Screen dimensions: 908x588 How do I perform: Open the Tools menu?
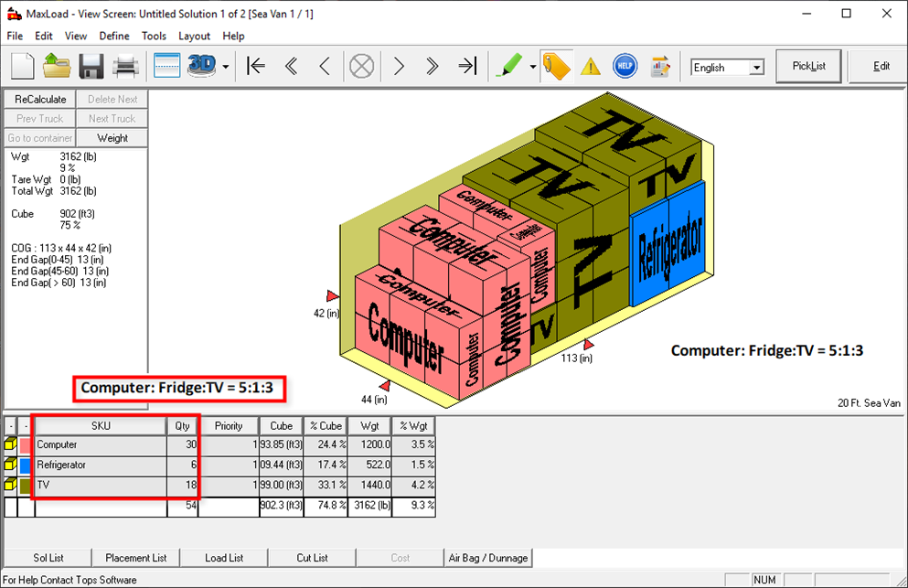pyautogui.click(x=154, y=36)
